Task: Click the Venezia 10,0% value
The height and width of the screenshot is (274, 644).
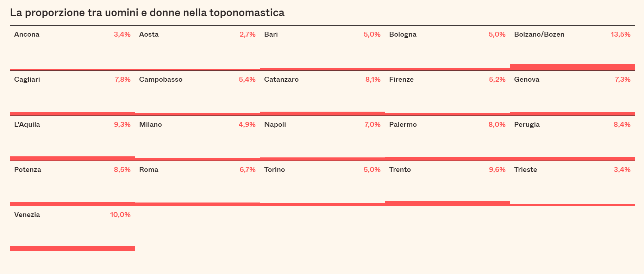Action: click(120, 215)
